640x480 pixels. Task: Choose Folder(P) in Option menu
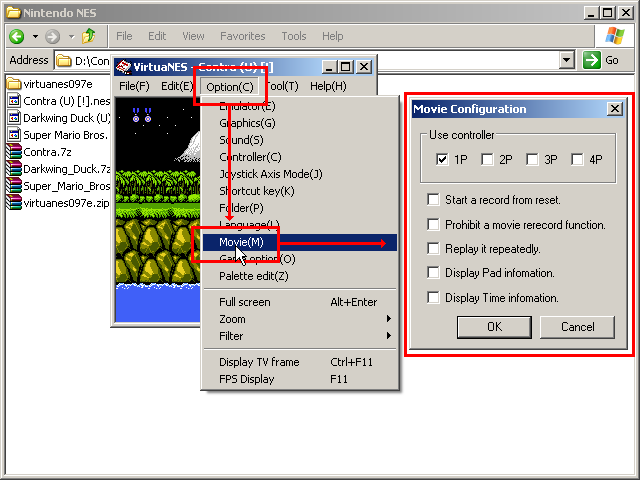click(x=300, y=208)
